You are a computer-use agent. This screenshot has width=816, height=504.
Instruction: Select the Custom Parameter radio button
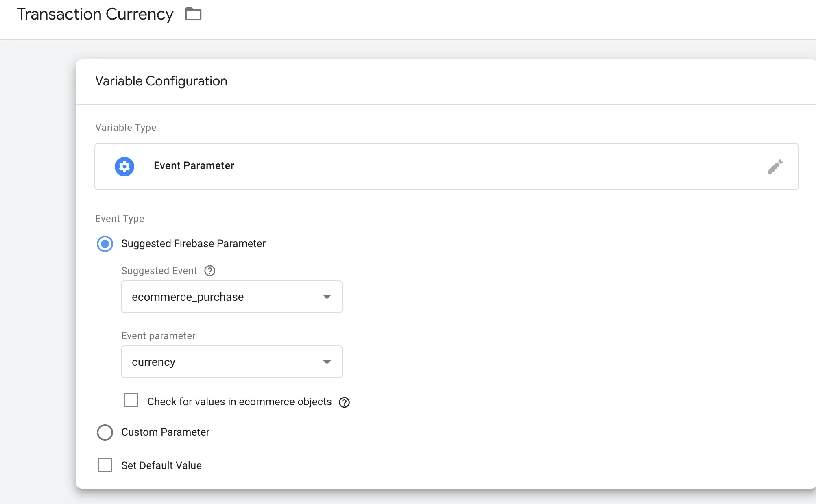pyautogui.click(x=105, y=432)
